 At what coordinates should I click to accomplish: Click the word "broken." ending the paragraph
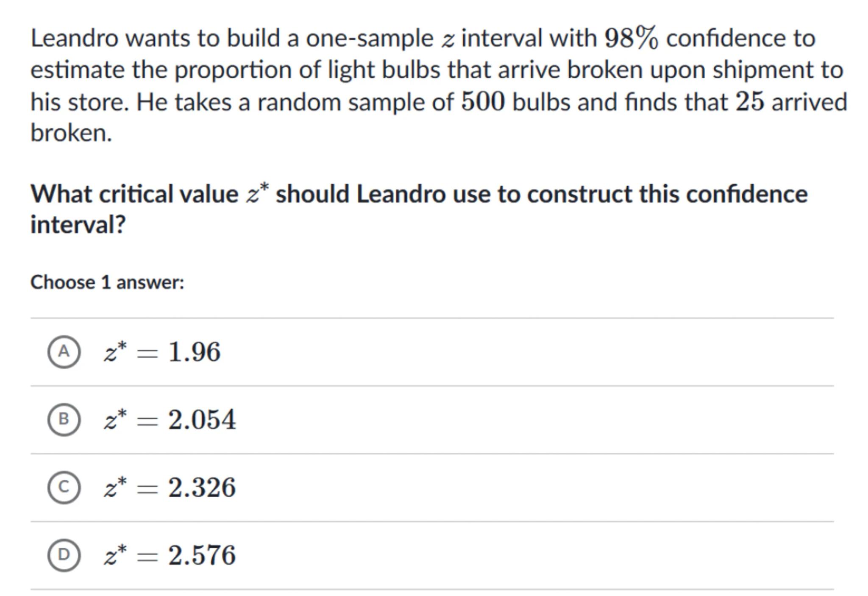(71, 133)
